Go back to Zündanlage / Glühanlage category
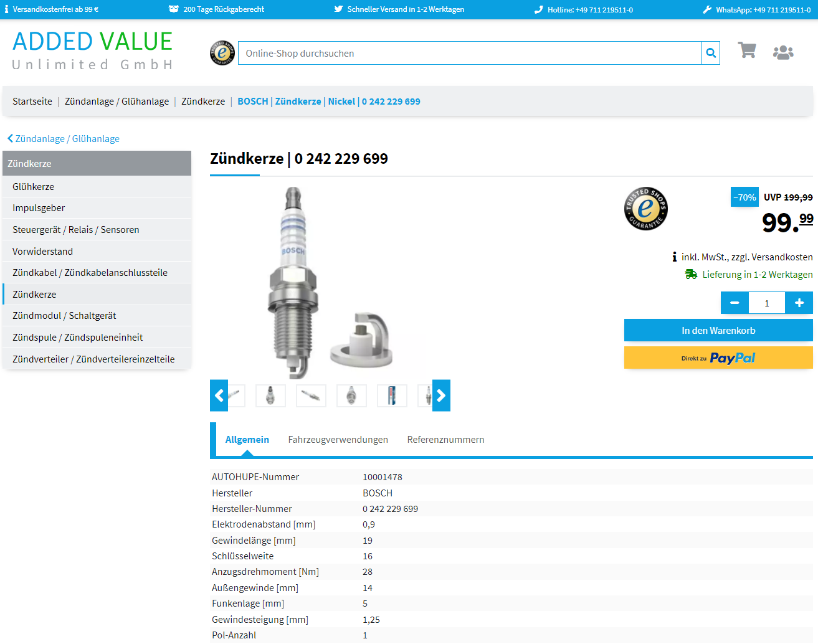This screenshot has height=644, width=818. 67,138
